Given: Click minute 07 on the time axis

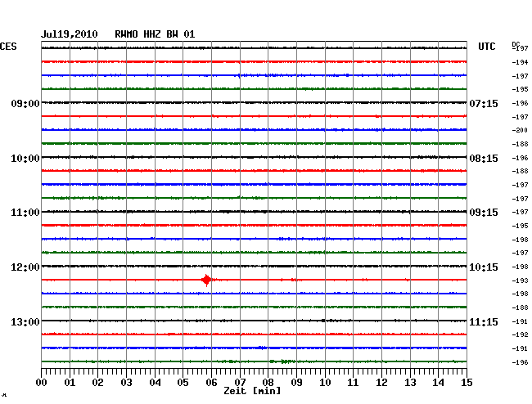Looking at the screenshot, I should click(240, 383).
